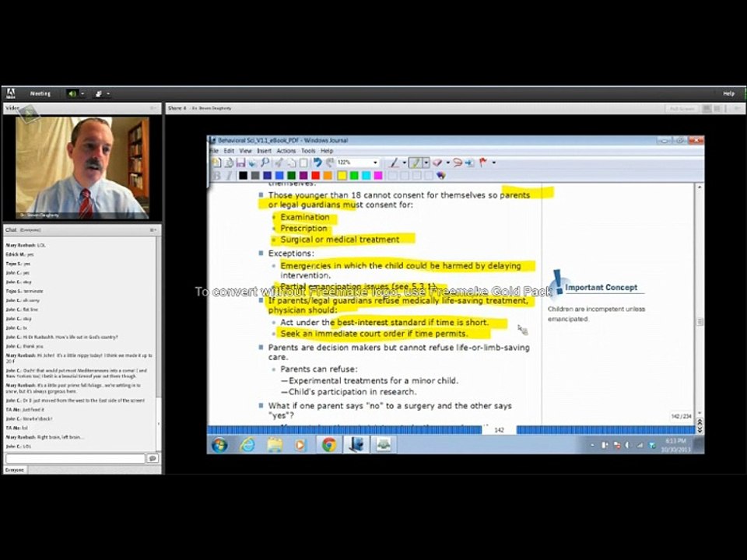Pick the cyan ink color swatch
The height and width of the screenshot is (560, 747).
coord(366,176)
